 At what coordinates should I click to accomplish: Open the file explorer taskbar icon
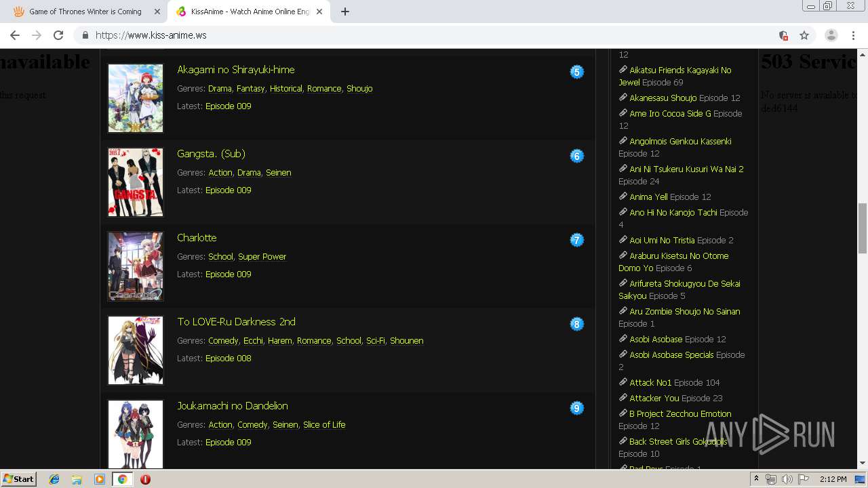[77, 479]
